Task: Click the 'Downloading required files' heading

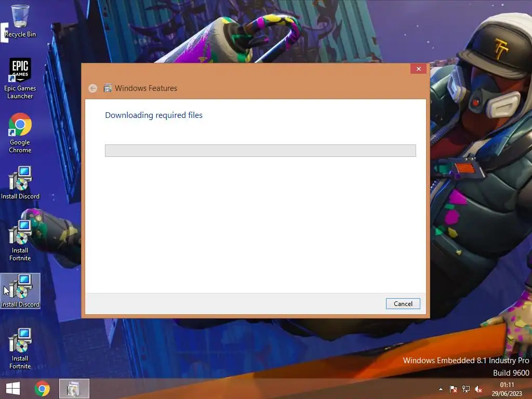Action: point(154,115)
